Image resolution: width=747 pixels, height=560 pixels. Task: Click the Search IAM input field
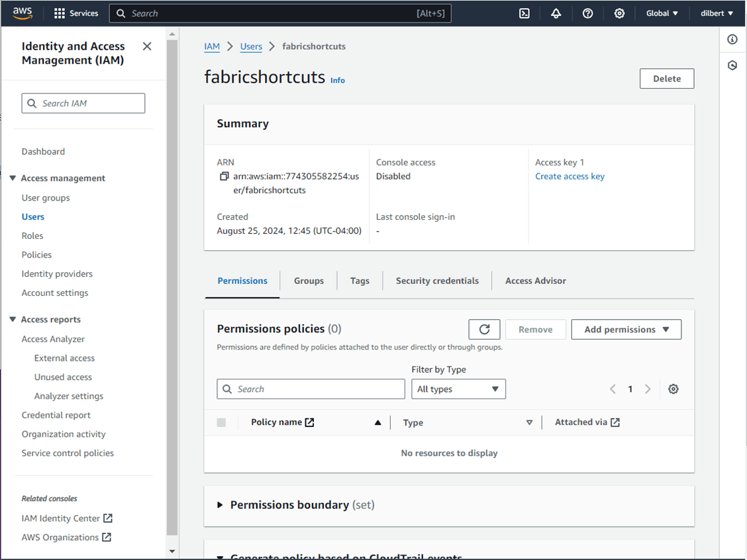(x=83, y=103)
